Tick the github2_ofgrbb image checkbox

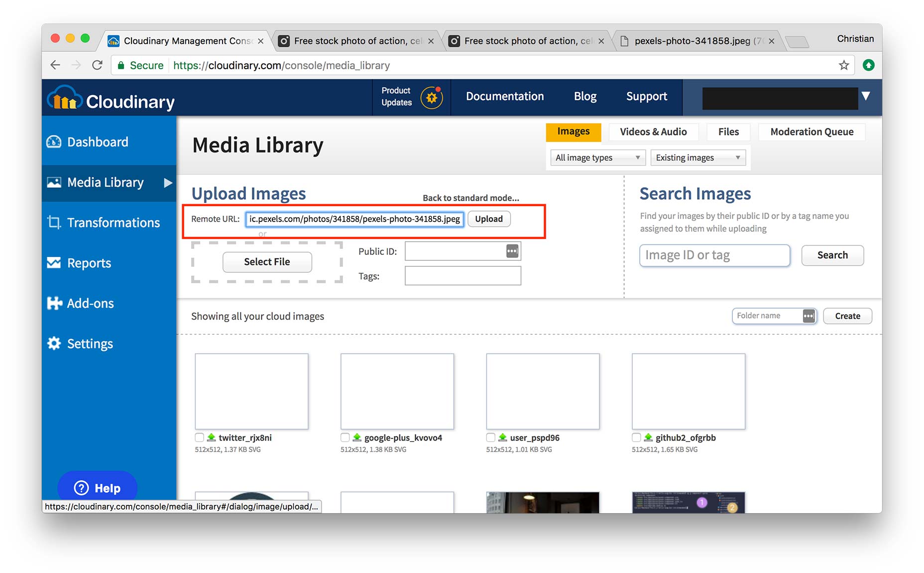pos(636,438)
